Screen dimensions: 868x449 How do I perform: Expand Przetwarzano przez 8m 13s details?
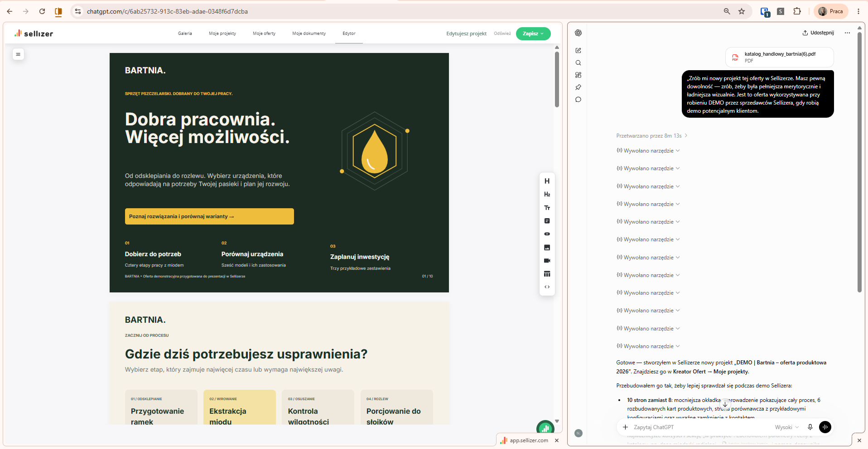[651, 136]
